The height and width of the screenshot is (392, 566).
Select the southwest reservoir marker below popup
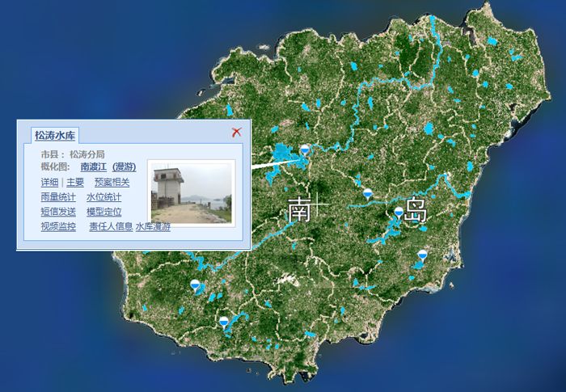195,285
